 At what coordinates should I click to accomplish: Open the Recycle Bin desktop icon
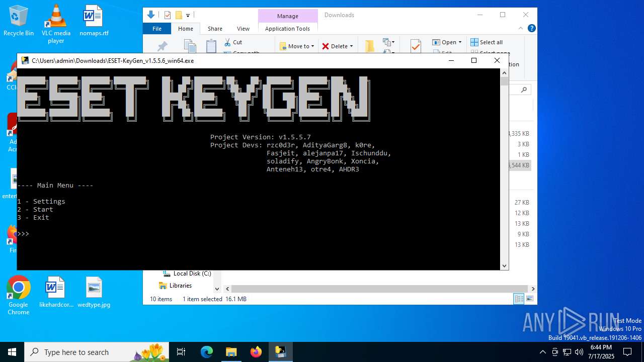19,21
